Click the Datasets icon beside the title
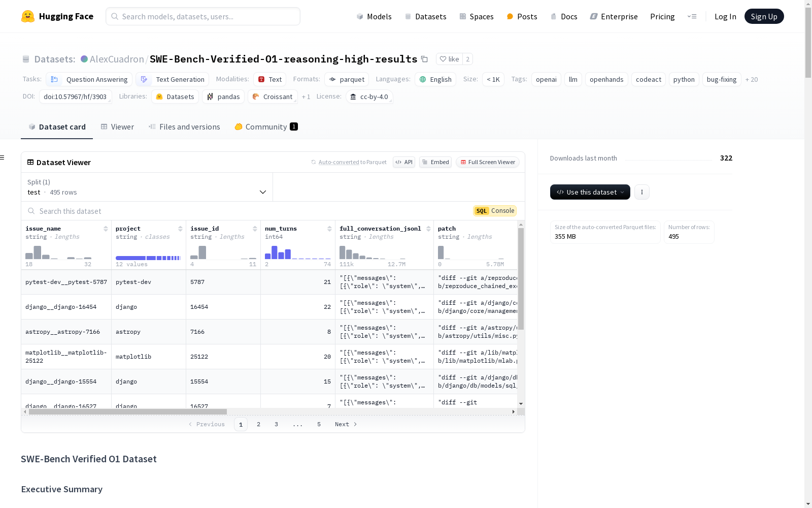 26,59
